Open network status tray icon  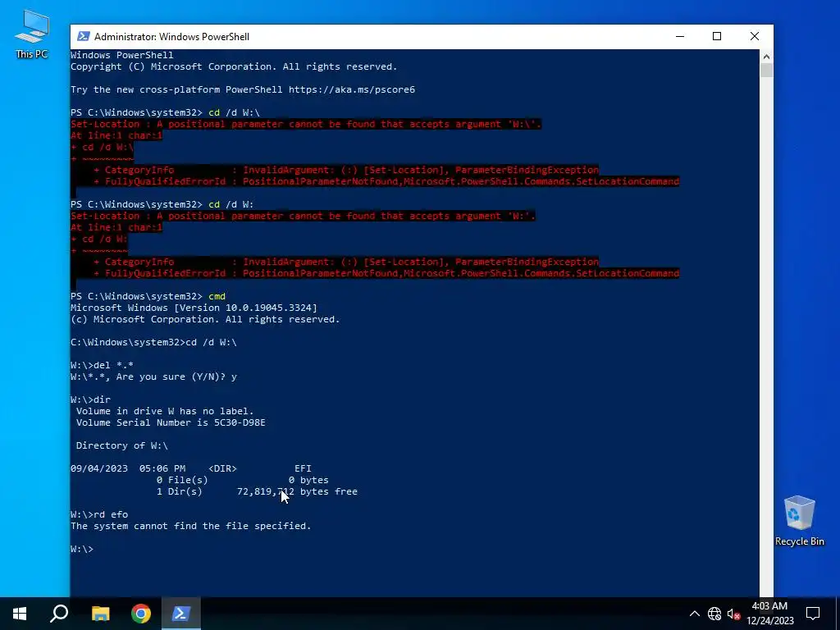pyautogui.click(x=714, y=614)
